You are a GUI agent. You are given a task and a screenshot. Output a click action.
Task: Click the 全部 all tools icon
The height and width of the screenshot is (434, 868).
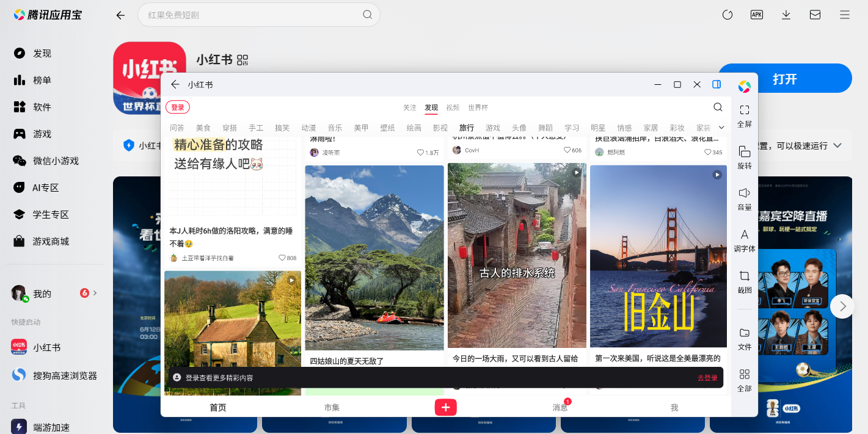pos(745,380)
